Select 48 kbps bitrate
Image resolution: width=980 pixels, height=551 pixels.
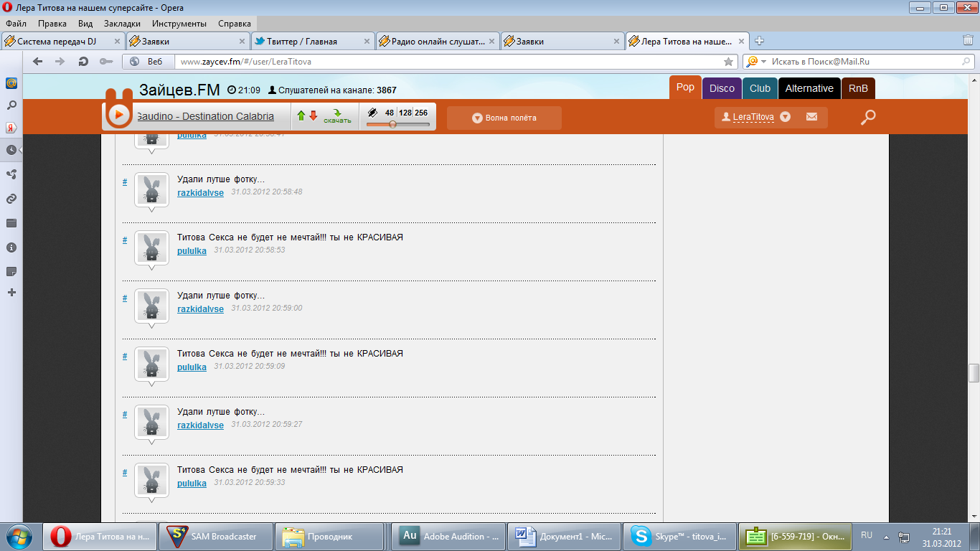390,113
